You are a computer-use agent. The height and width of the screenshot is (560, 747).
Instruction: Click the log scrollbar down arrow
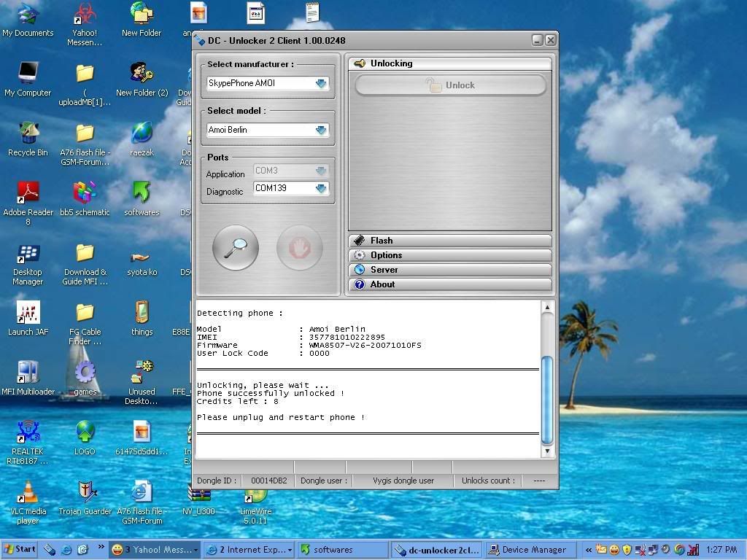pyautogui.click(x=547, y=451)
